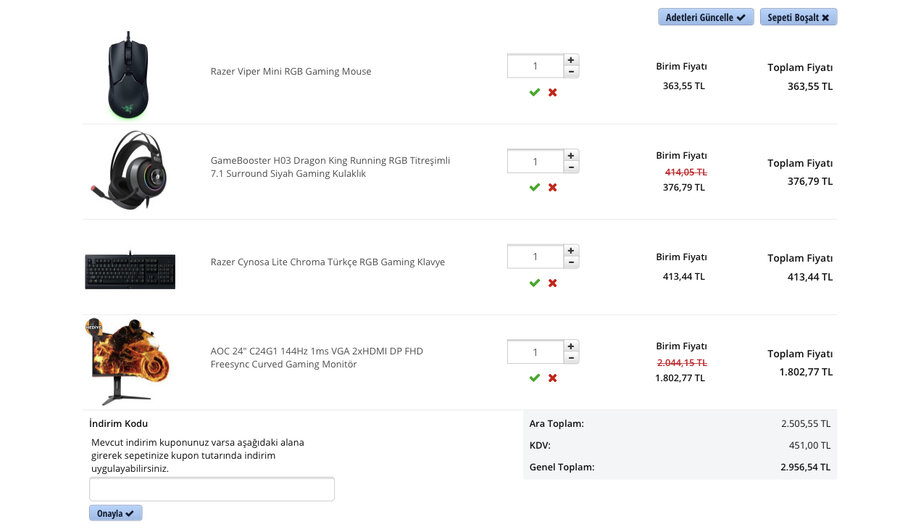The width and height of the screenshot is (900, 532).
Task: Empty cart with Sepeti Boşalt button
Action: (798, 18)
